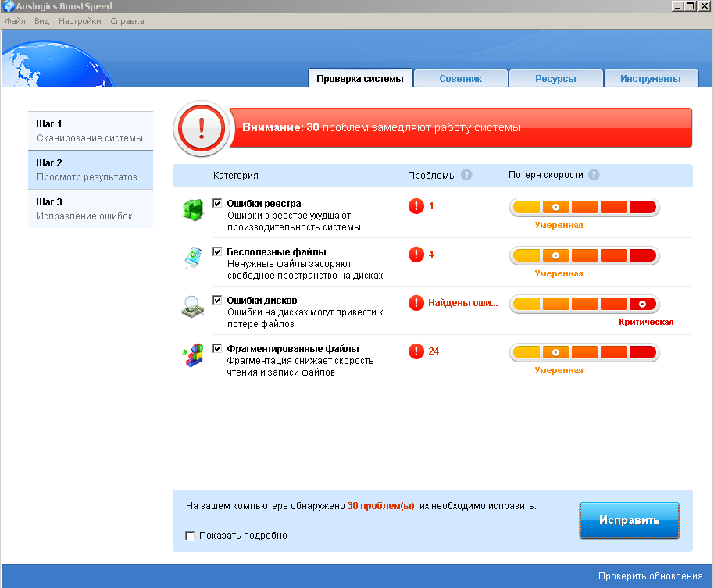Open the 'Вид' menu
714x588 pixels.
pyautogui.click(x=42, y=21)
